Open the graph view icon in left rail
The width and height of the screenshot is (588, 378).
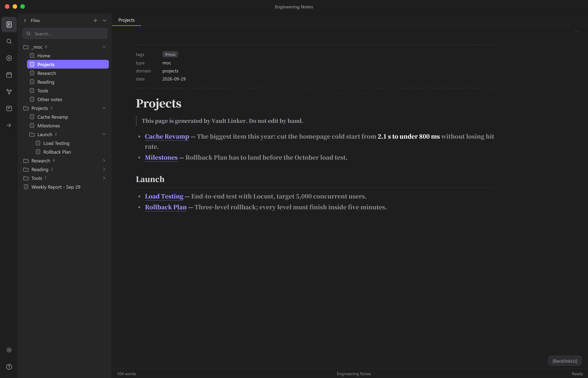[x=9, y=92]
